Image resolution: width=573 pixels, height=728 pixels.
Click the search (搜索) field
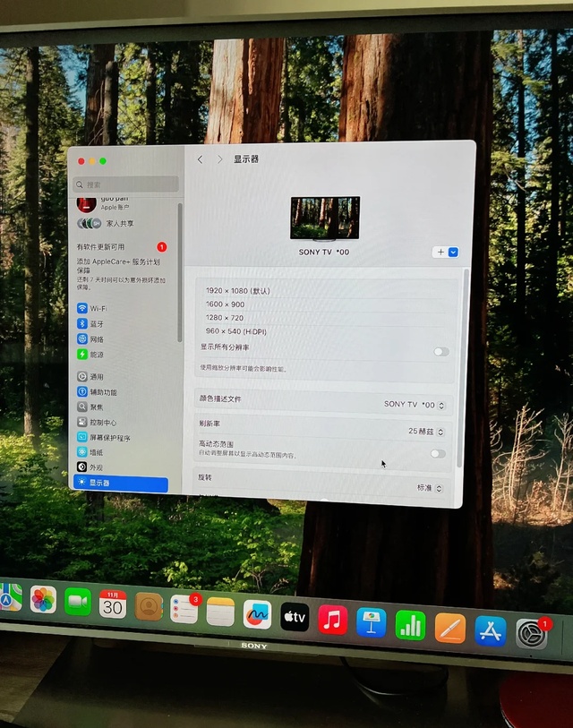[x=125, y=184]
